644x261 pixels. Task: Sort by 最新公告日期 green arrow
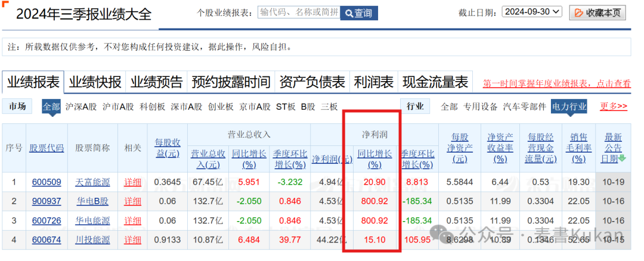coord(623,159)
